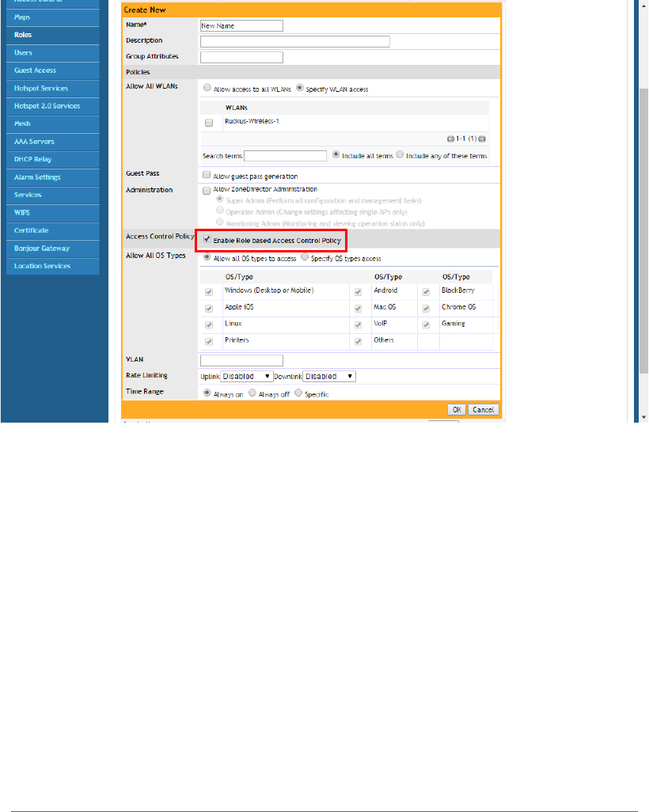
Task: Select Always off time range
Action: click(252, 393)
